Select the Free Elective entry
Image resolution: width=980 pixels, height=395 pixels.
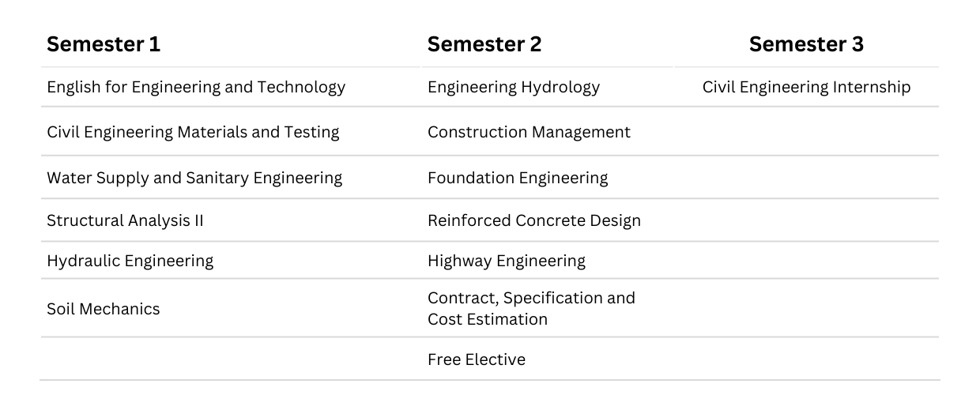tap(477, 359)
